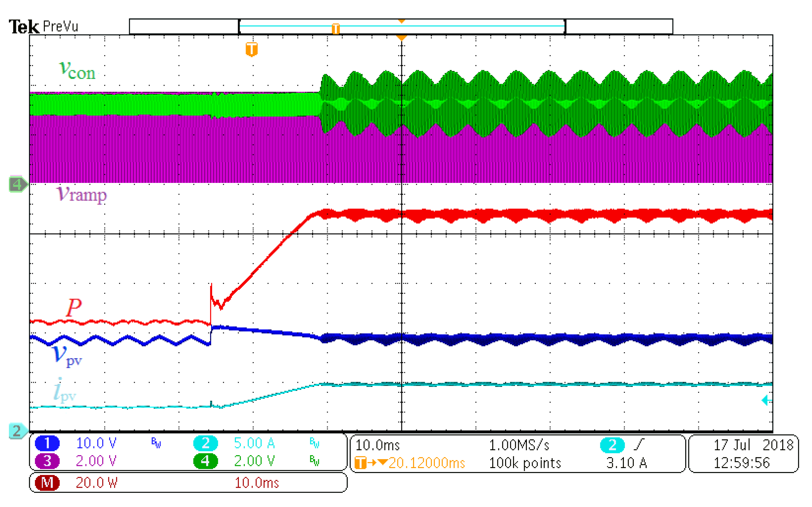Toggle bandwidth limit on Channel 2
The height and width of the screenshot is (507, 812).
click(314, 442)
